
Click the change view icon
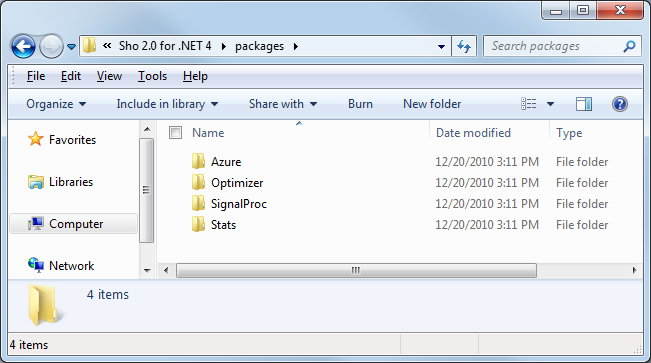point(529,104)
